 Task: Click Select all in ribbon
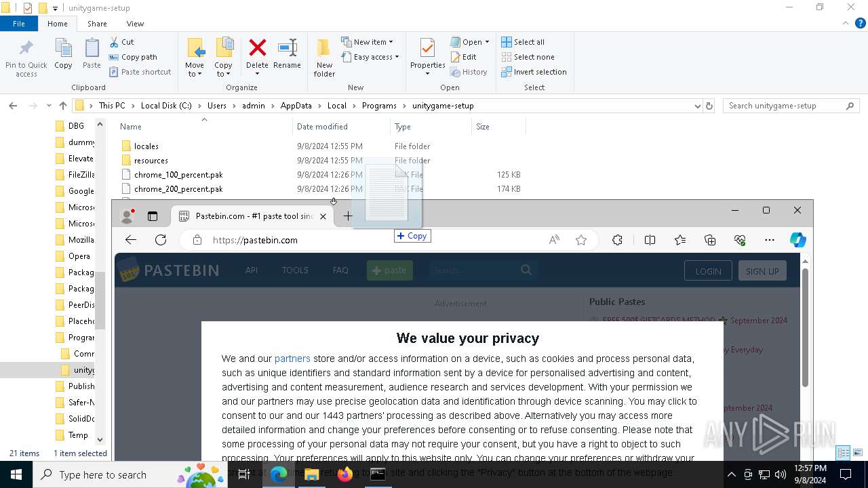523,42
